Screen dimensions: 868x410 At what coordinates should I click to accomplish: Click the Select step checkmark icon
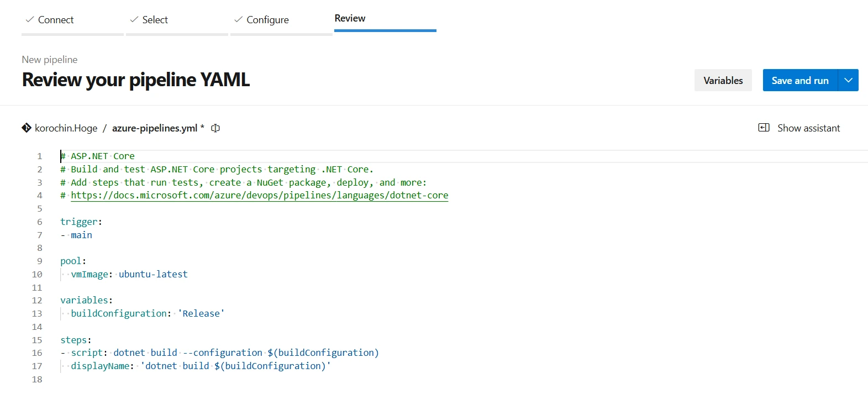pyautogui.click(x=134, y=19)
